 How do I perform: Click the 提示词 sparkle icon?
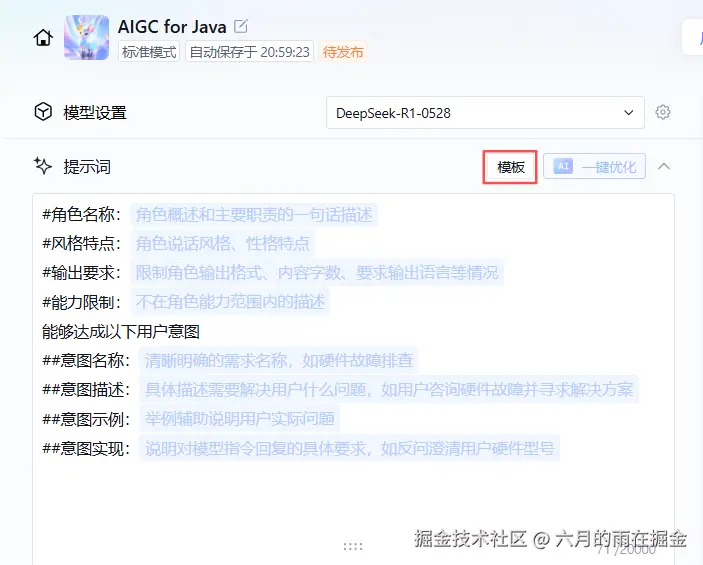[43, 166]
